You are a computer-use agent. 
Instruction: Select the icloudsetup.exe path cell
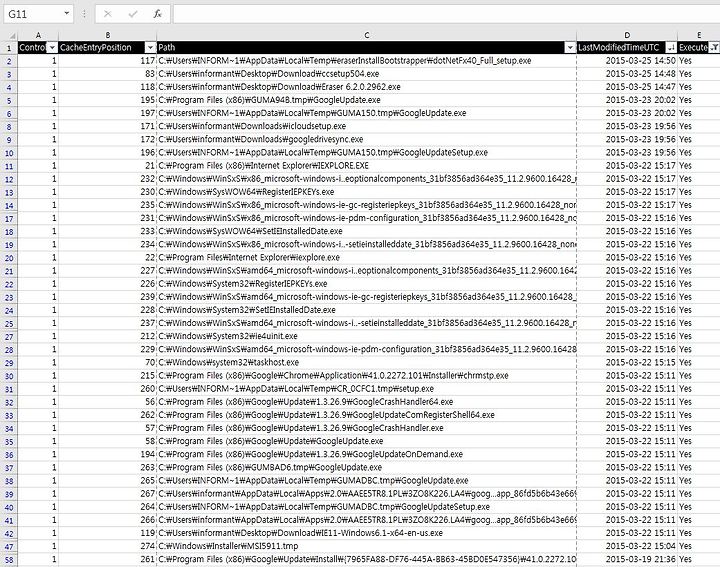366,126
